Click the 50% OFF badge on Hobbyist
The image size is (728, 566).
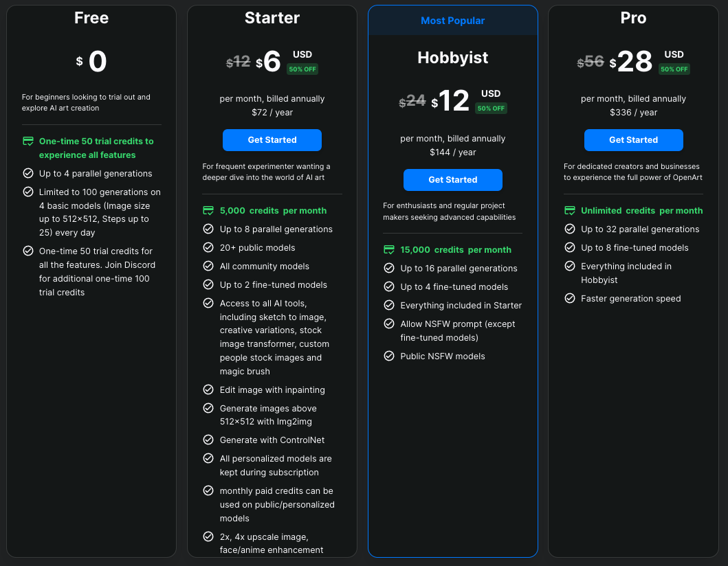[491, 109]
